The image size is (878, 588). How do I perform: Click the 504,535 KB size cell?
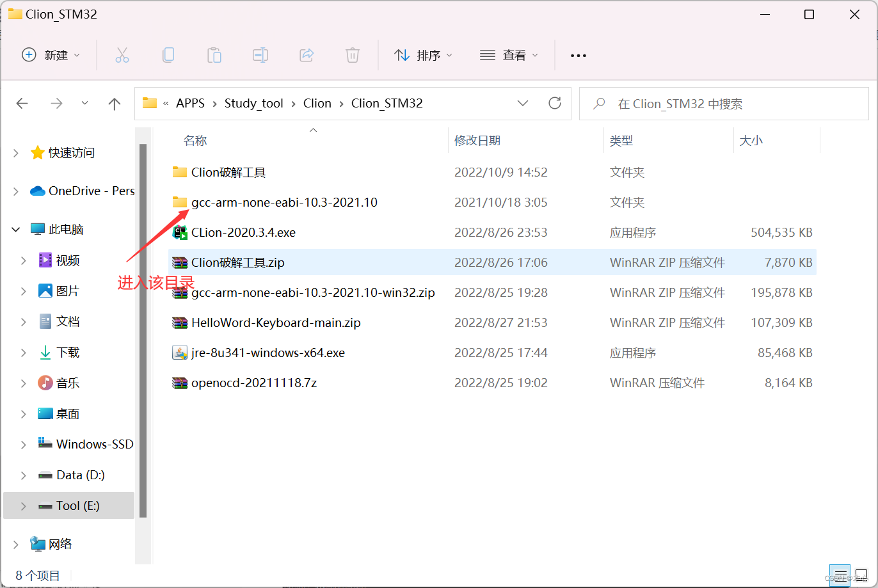(781, 232)
